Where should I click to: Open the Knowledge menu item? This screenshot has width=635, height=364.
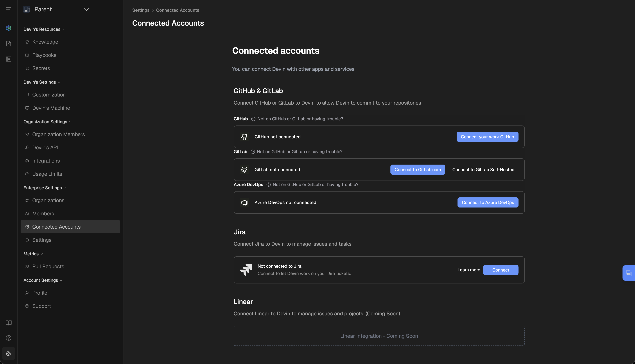pos(45,42)
